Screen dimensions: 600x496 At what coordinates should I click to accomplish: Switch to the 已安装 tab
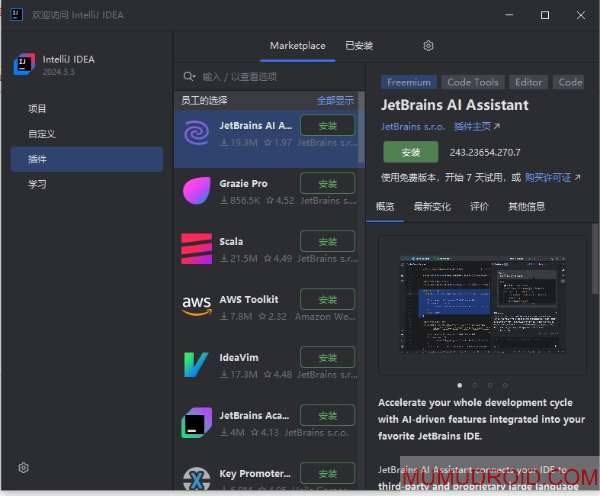click(x=359, y=46)
